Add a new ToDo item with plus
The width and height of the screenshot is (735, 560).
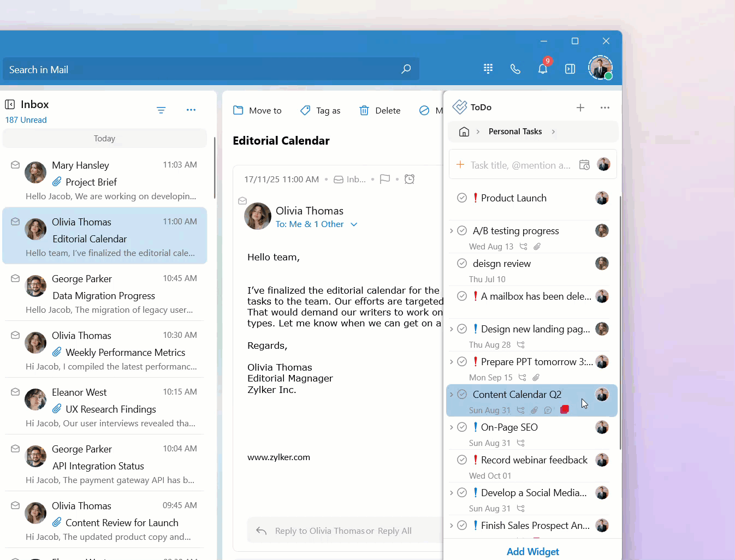click(x=580, y=108)
